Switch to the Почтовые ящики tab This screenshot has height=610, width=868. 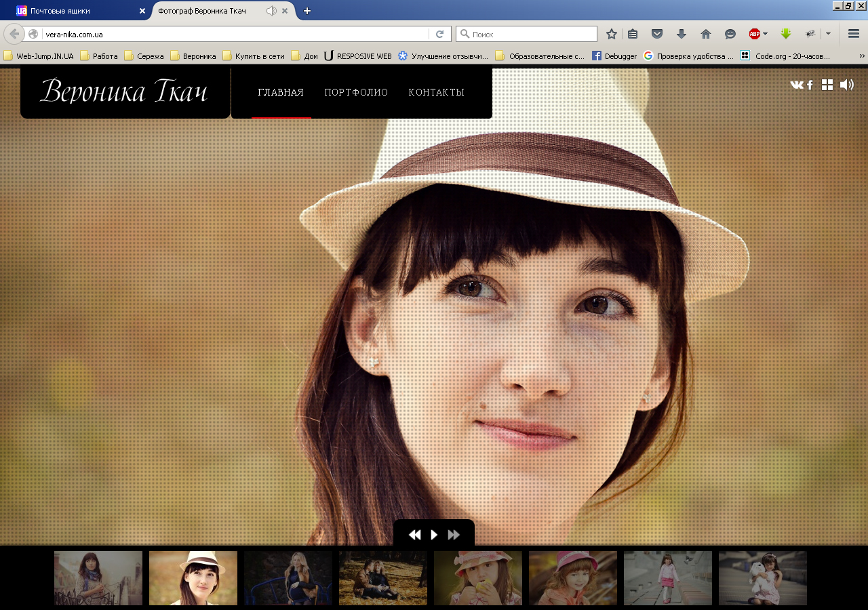pyautogui.click(x=75, y=11)
